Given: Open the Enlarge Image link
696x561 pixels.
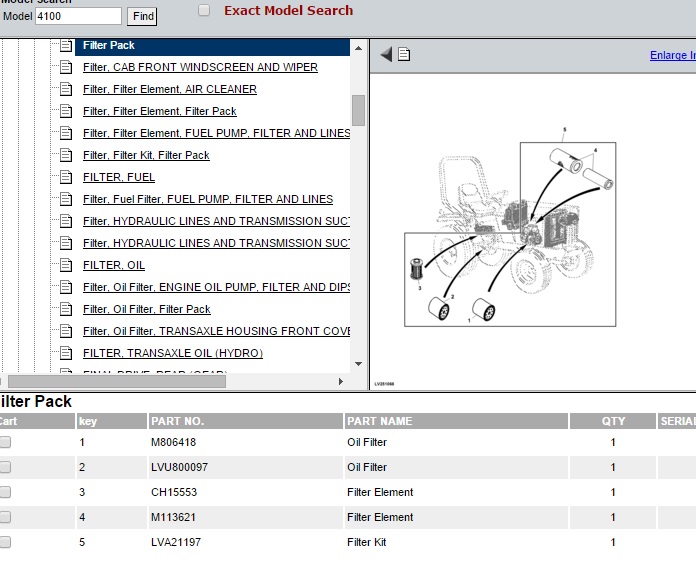Looking at the screenshot, I should point(672,55).
